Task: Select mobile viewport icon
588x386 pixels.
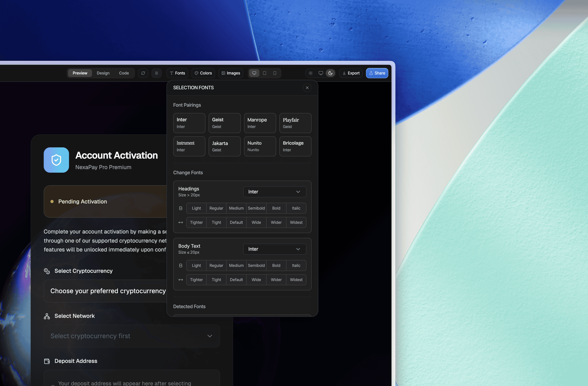Action: click(275, 73)
